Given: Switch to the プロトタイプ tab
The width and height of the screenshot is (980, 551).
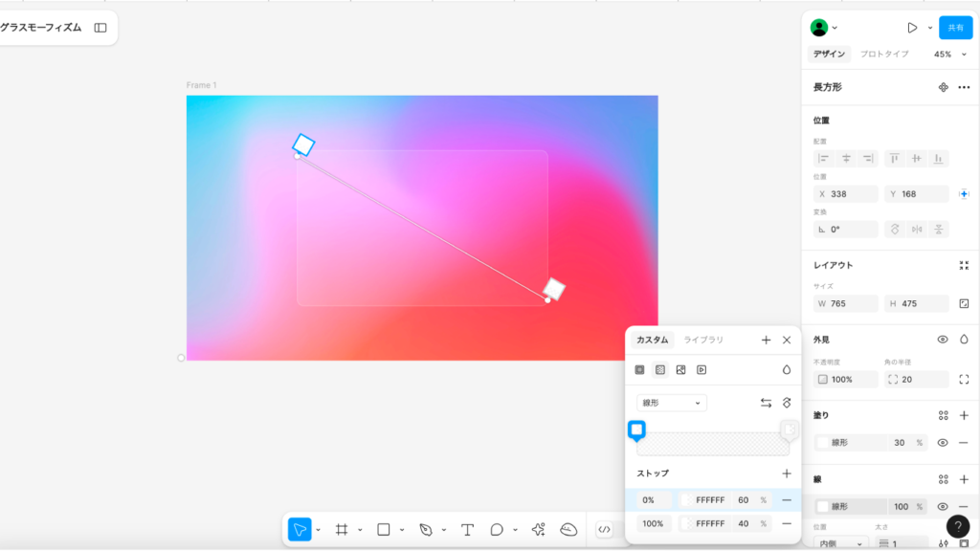Looking at the screenshot, I should click(x=884, y=55).
